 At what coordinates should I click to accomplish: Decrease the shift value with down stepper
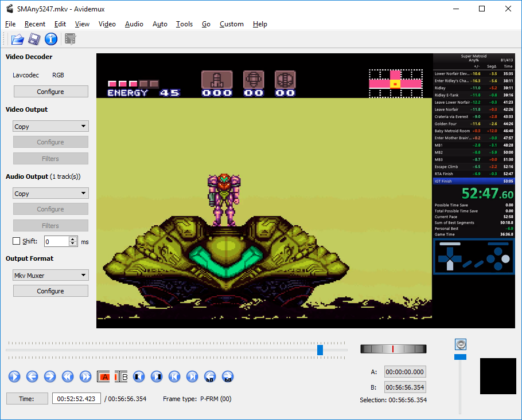[x=73, y=244]
